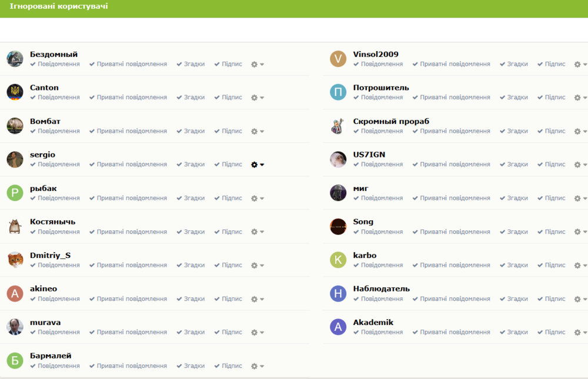Click Бездомный's avatar image
Image resolution: width=588 pixels, height=379 pixels.
tap(15, 59)
